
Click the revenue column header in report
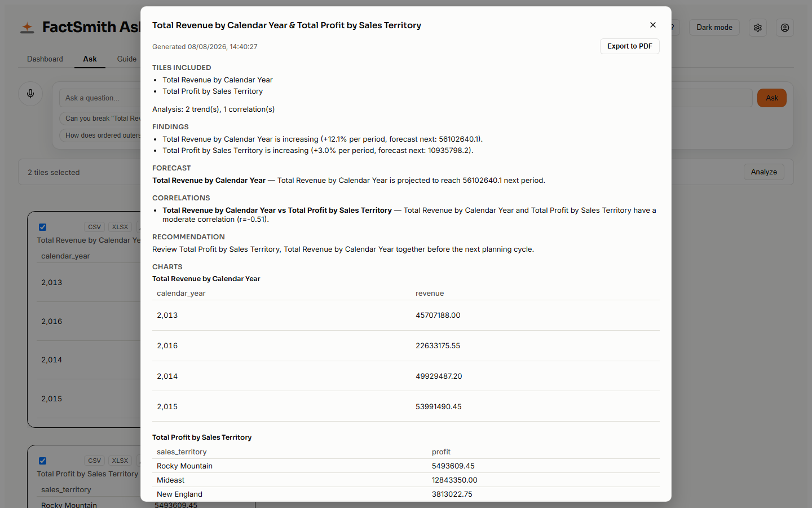click(430, 293)
